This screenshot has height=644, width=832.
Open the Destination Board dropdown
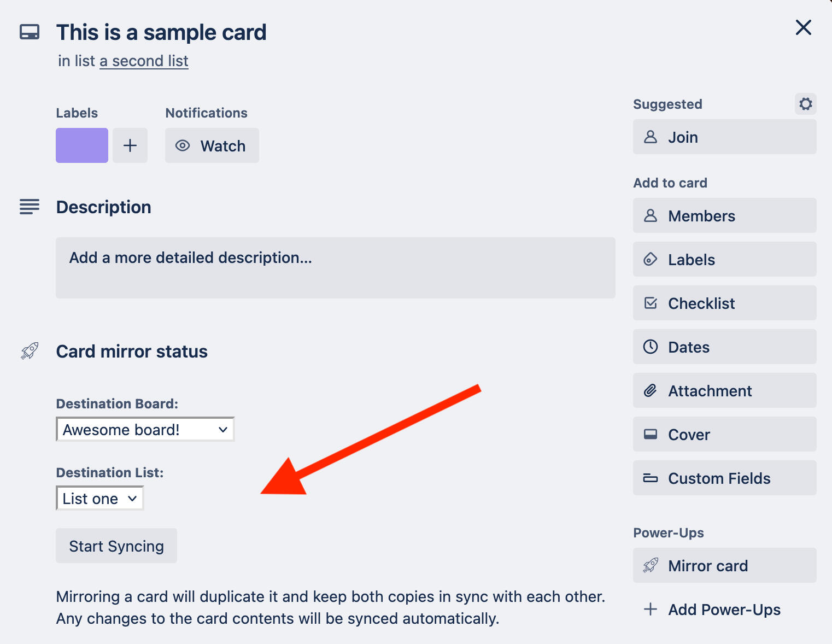pyautogui.click(x=145, y=429)
